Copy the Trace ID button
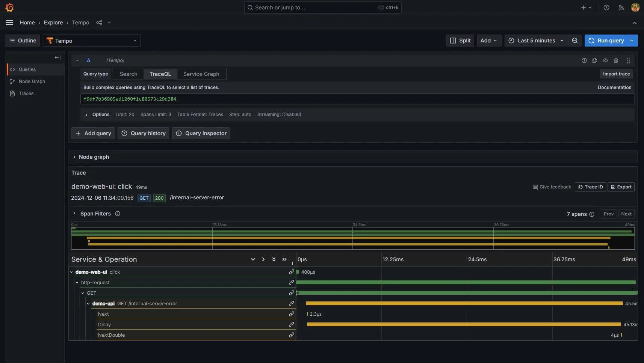 tap(590, 187)
